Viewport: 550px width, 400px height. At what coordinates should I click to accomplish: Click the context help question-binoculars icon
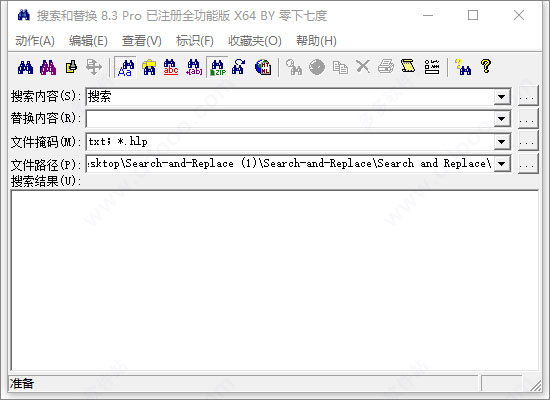click(463, 67)
